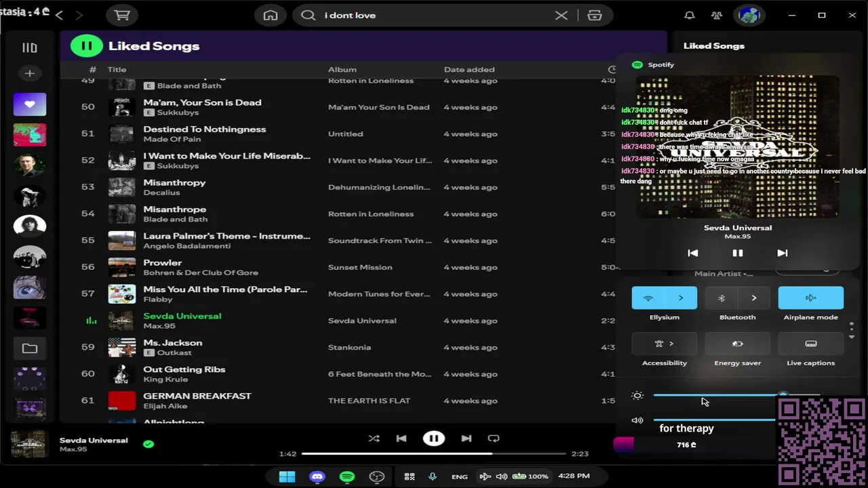868x488 pixels.
Task: Remove Sevda Universal from Liked Songs via green check
Action: (149, 444)
